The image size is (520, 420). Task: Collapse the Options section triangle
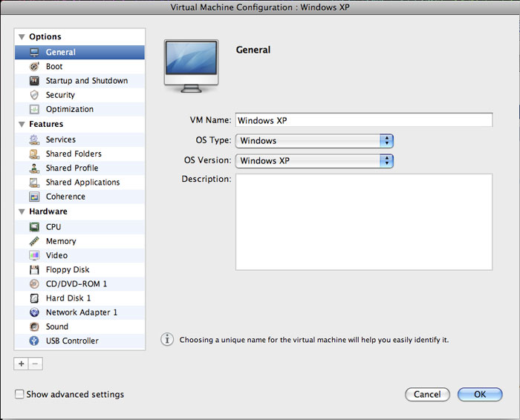[x=22, y=37]
